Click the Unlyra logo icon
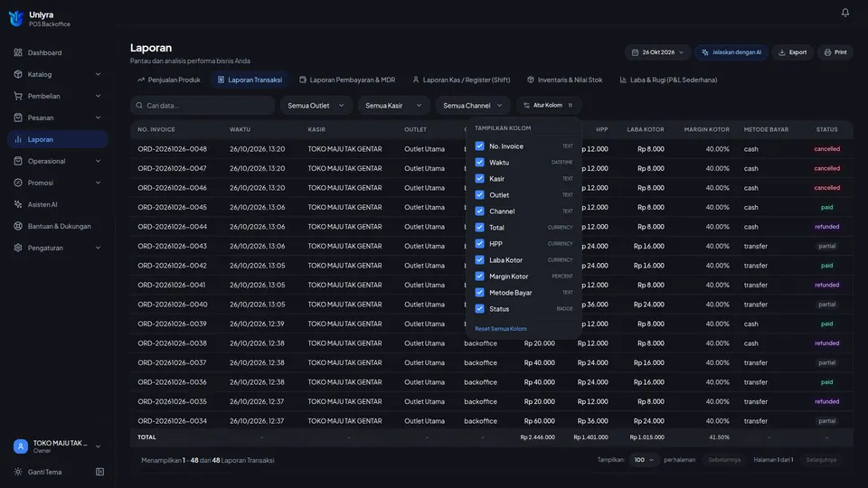The width and height of the screenshot is (868, 488). point(16,18)
